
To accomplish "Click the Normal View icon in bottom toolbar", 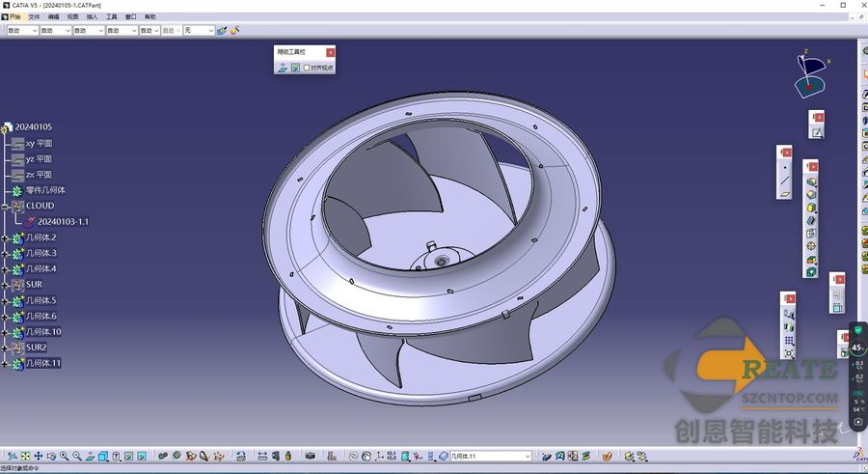I will [x=91, y=457].
